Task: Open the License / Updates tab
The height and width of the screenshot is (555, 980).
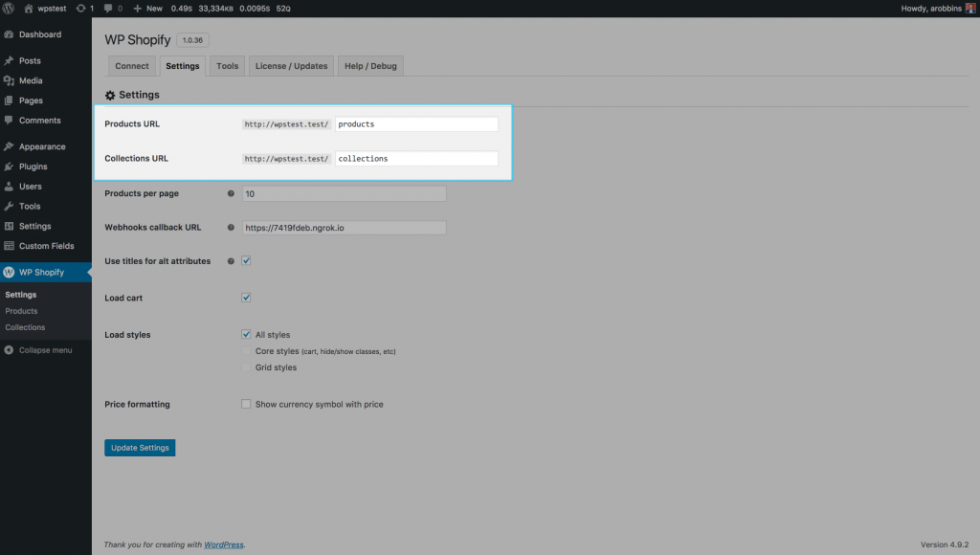Action: [291, 66]
